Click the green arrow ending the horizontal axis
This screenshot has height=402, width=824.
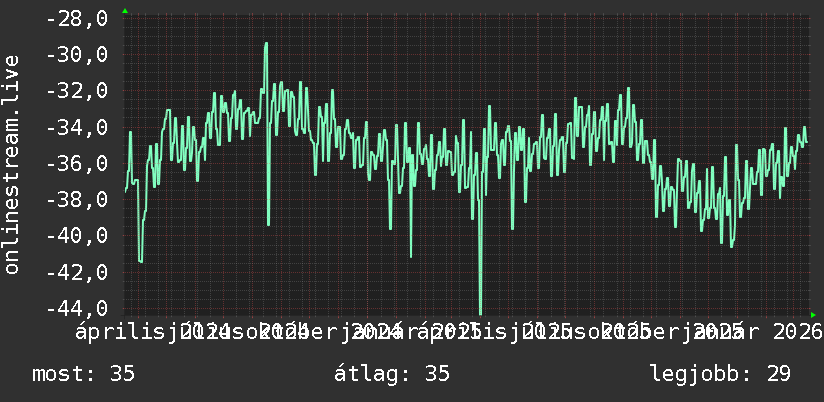[x=813, y=315]
